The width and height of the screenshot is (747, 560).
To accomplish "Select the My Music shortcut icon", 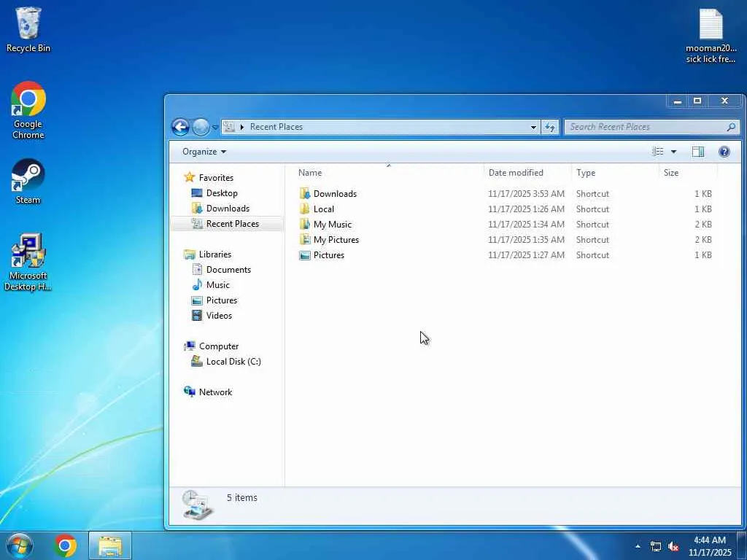I will click(x=305, y=225).
